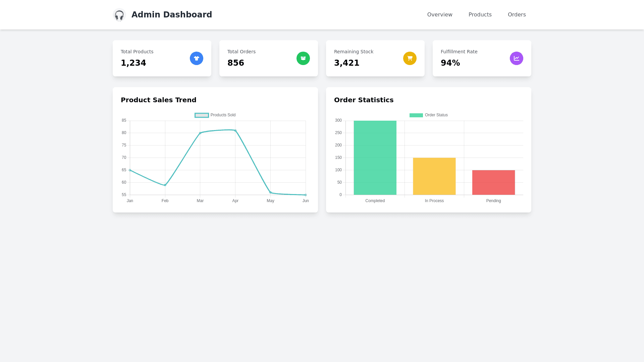The image size is (644, 362).
Task: Click the green box icon on Total Orders card
Action: [303, 58]
